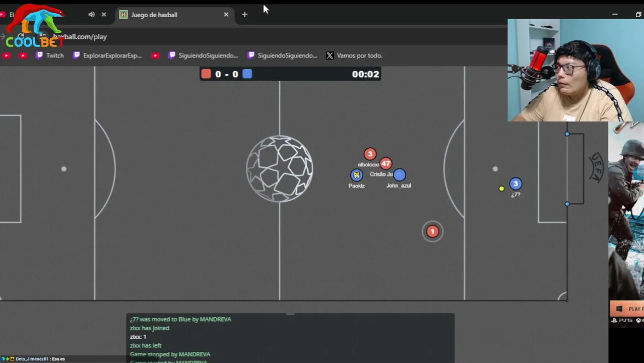Click the yellow ball near the goal
This screenshot has width=644, height=363.
(501, 189)
